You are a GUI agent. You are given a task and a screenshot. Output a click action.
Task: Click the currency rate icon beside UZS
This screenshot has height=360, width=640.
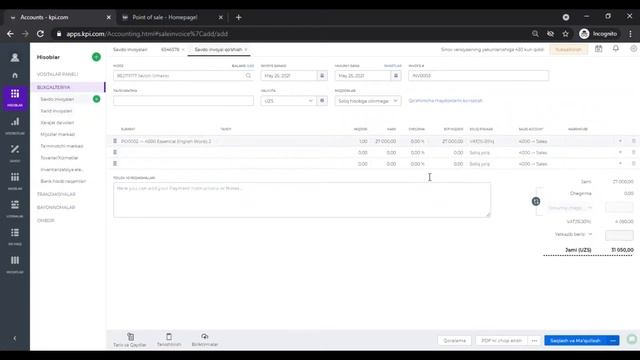click(x=322, y=101)
